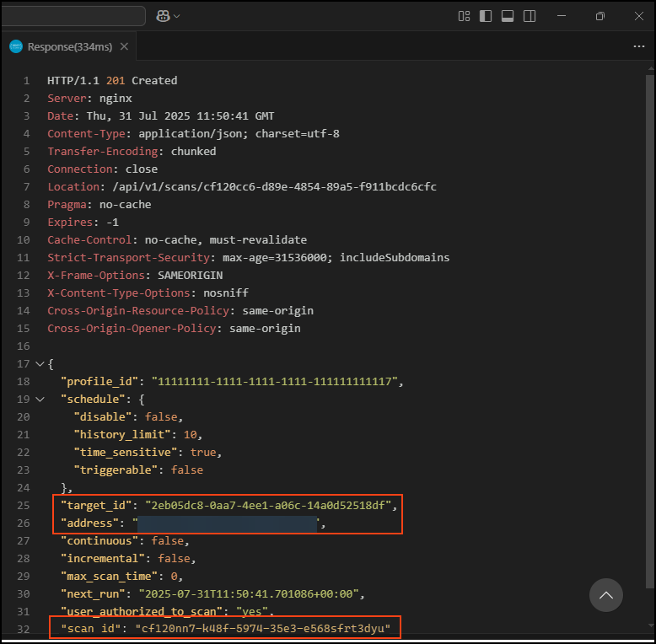This screenshot has width=656, height=644.
Task: Click the 'Cross-Origin-Resource-Policy' header
Action: coord(138,311)
